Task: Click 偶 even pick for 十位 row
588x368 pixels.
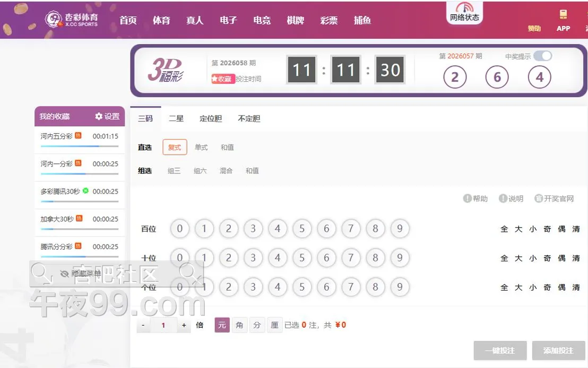Action: point(562,258)
